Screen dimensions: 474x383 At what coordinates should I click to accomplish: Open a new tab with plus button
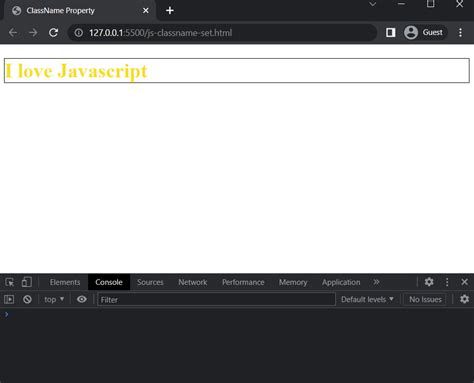170,11
